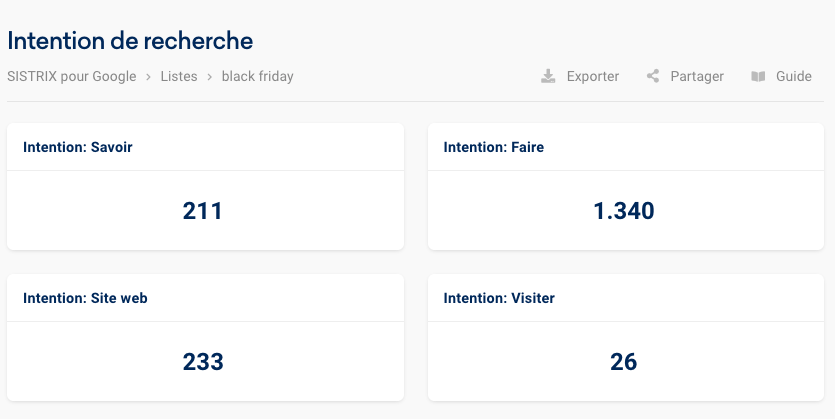The height and width of the screenshot is (419, 835).
Task: Click the Intention: Site web card title
Action: (x=85, y=298)
